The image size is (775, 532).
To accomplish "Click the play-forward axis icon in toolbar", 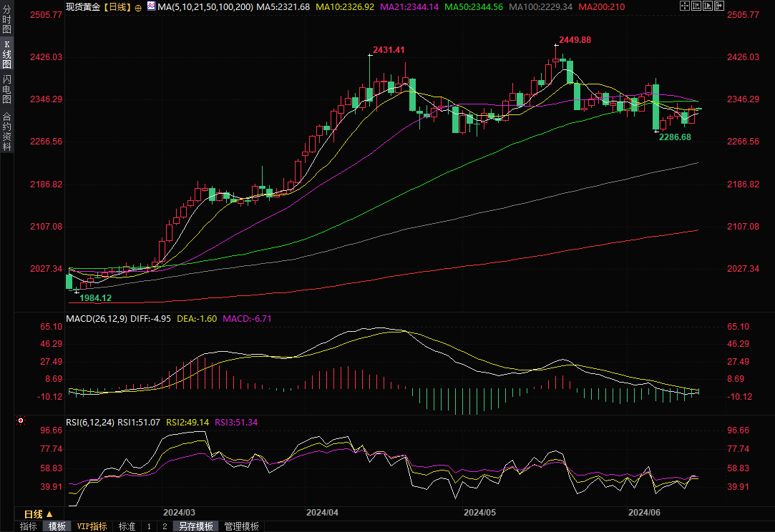I will [x=707, y=6].
